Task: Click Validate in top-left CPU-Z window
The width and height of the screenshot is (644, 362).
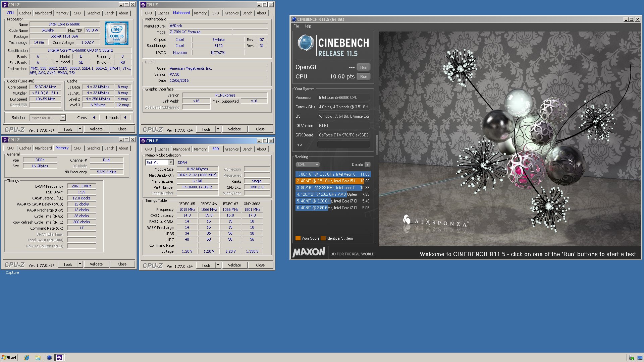Action: coord(96,129)
